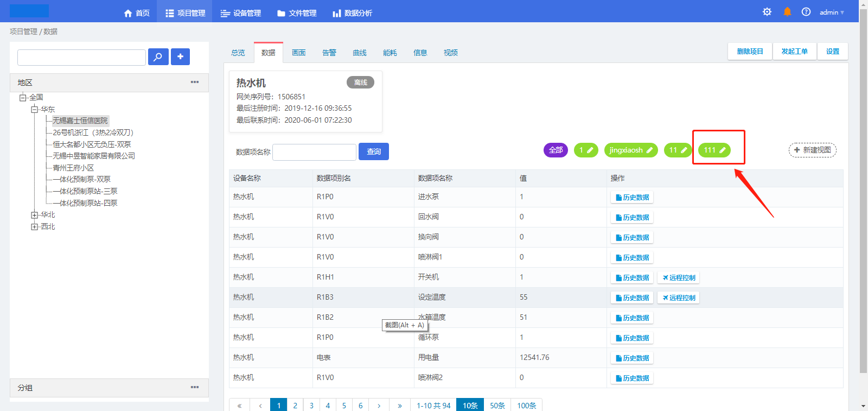Screen dimensions: 868x411
Task: Click the 删除项目 button
Action: coord(750,52)
